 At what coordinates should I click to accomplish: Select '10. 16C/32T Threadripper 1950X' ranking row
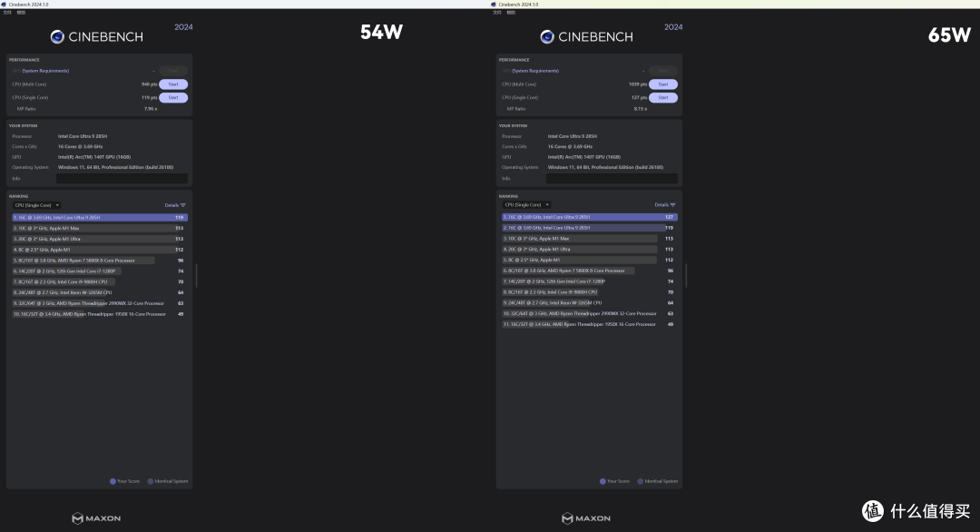[100, 314]
